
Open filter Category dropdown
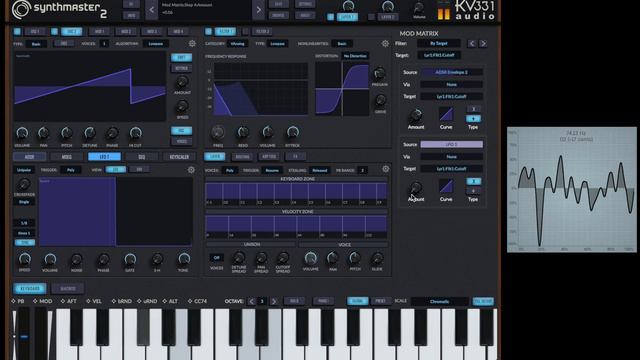(x=237, y=44)
